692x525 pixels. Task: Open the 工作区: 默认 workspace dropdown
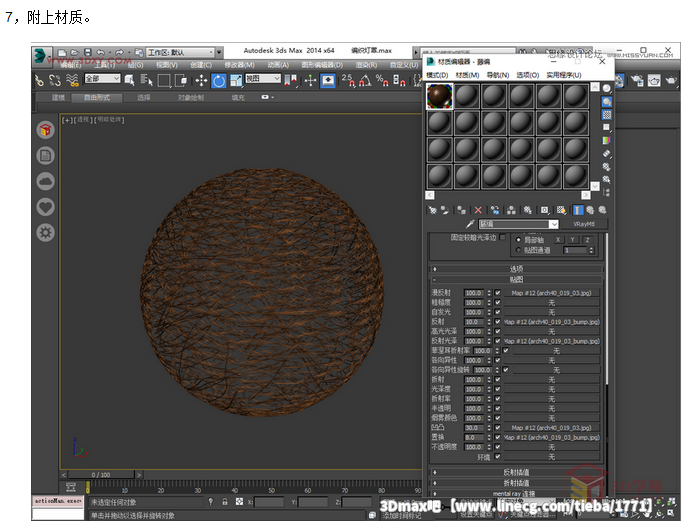click(181, 52)
